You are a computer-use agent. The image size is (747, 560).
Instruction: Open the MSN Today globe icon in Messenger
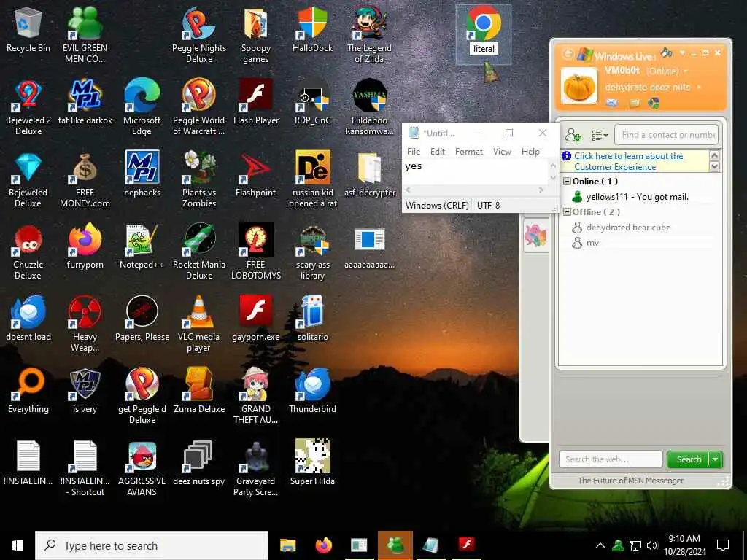(x=654, y=103)
